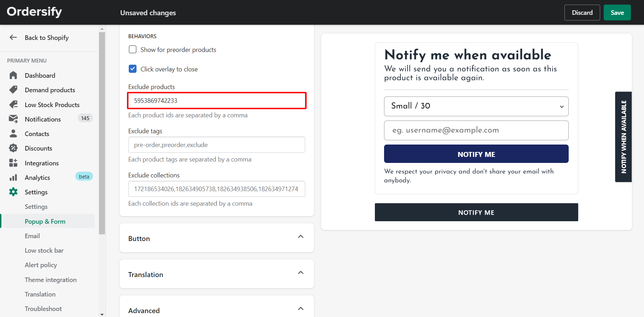644x317 pixels.
Task: Select the Popup & Form submenu item
Action: pos(45,221)
